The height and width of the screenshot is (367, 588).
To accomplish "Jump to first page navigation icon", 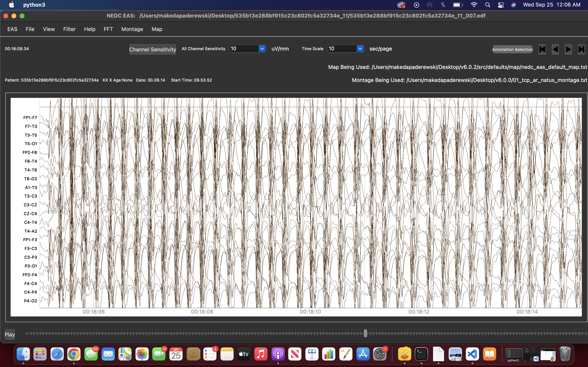I will [542, 49].
